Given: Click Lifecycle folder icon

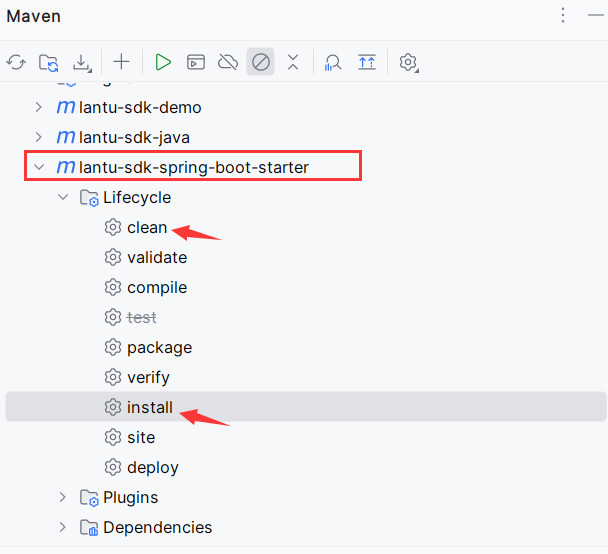Looking at the screenshot, I should pos(89,198).
